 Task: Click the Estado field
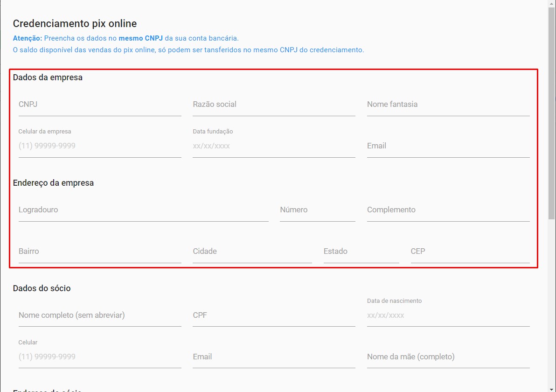coord(361,252)
